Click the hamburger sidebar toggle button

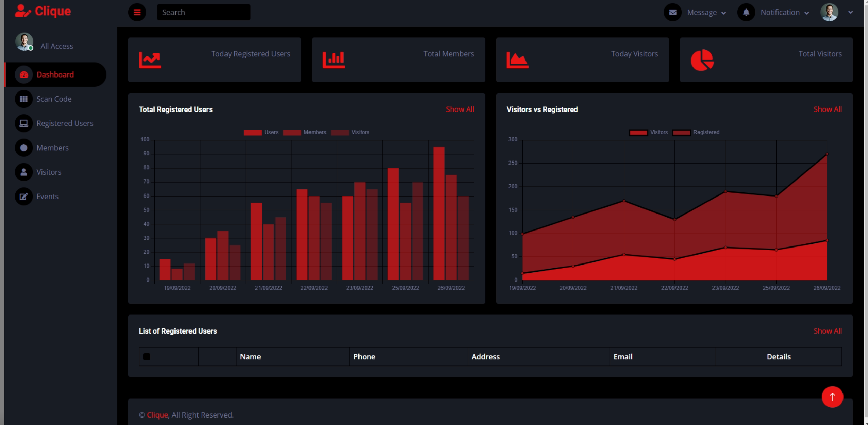coord(137,12)
